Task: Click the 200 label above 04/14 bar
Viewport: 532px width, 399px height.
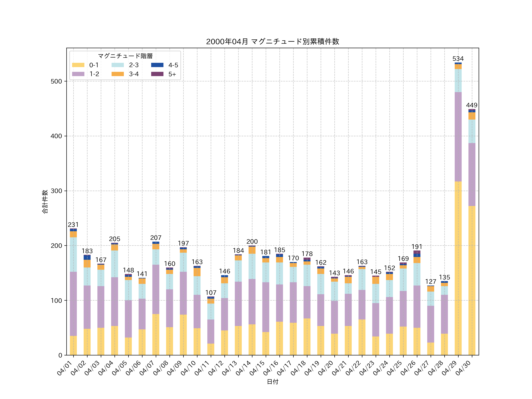Action: point(252,241)
